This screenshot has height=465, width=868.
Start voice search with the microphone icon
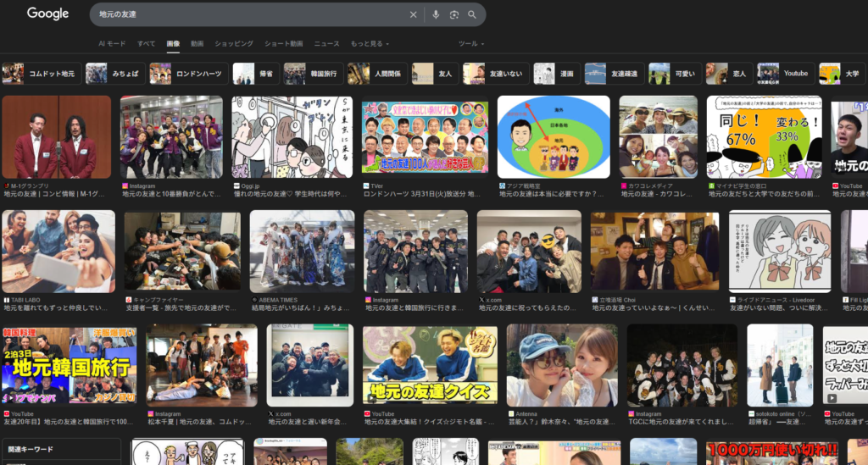436,14
